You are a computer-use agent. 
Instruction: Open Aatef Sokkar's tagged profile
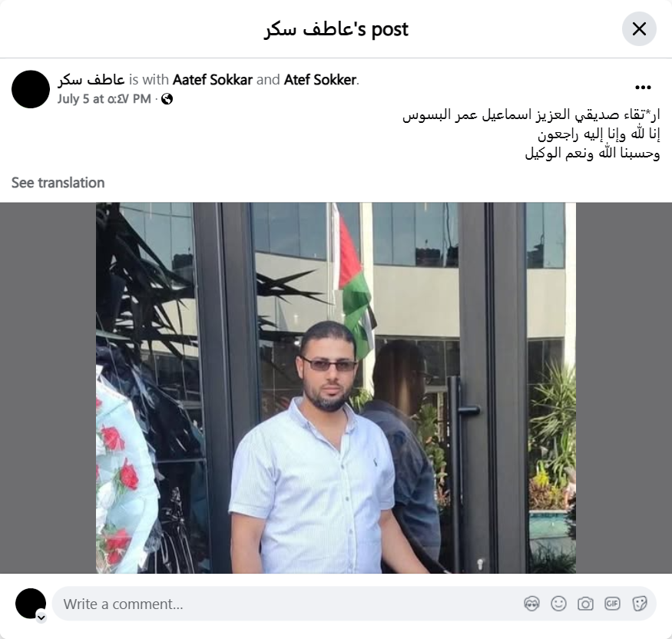point(213,80)
